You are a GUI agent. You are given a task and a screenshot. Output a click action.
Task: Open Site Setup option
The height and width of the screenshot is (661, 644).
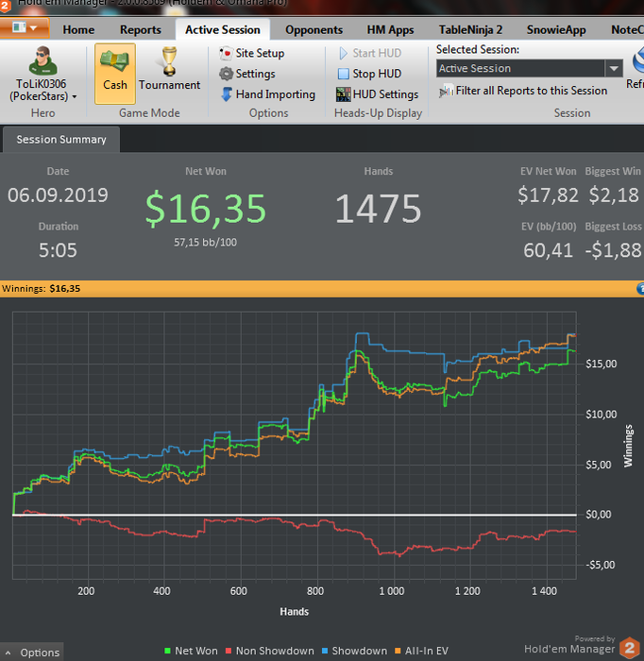click(x=251, y=53)
